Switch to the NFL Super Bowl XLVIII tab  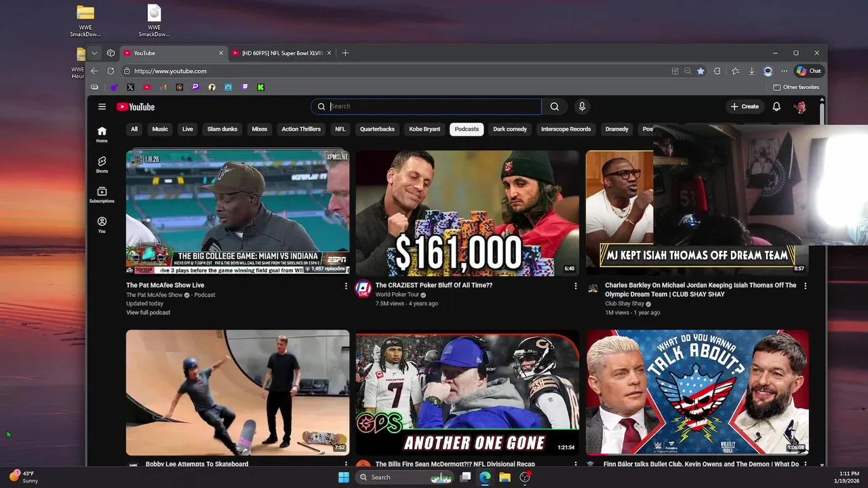click(281, 53)
